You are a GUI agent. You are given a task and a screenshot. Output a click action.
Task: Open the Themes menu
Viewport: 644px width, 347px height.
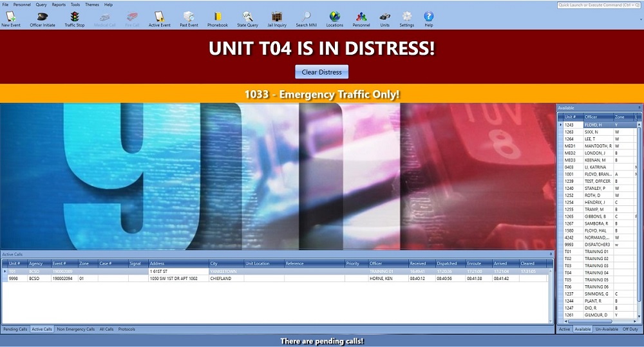(x=92, y=5)
